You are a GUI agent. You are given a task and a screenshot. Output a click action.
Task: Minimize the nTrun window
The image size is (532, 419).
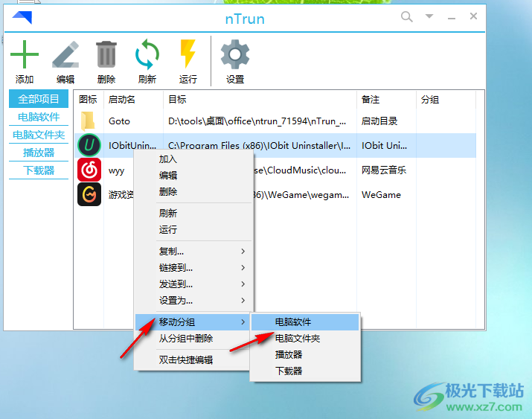click(451, 17)
